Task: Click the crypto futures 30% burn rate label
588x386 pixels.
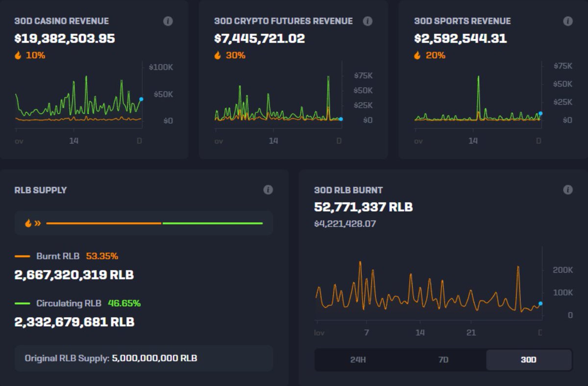Action: (x=236, y=55)
